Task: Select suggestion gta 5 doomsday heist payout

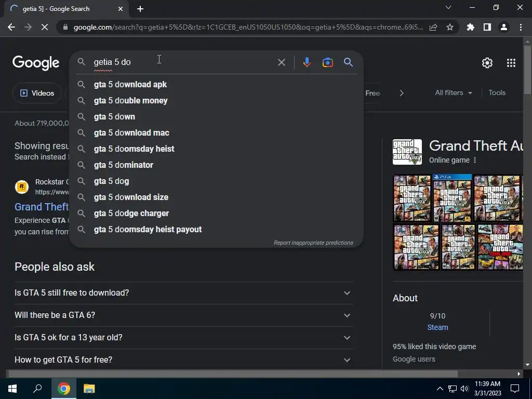Action: pyautogui.click(x=216, y=229)
